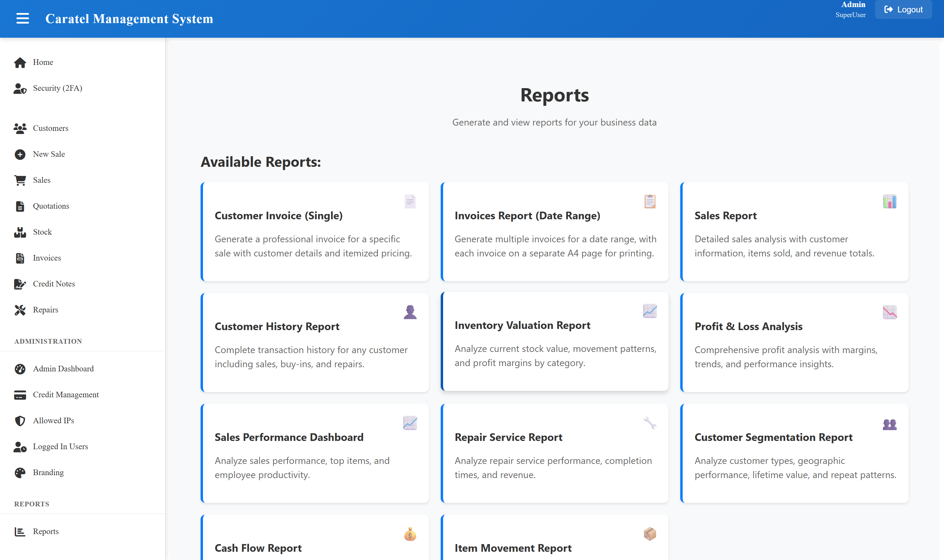Viewport: 944px width, 560px height.
Task: Click the Credit Notes contract icon
Action: click(20, 284)
